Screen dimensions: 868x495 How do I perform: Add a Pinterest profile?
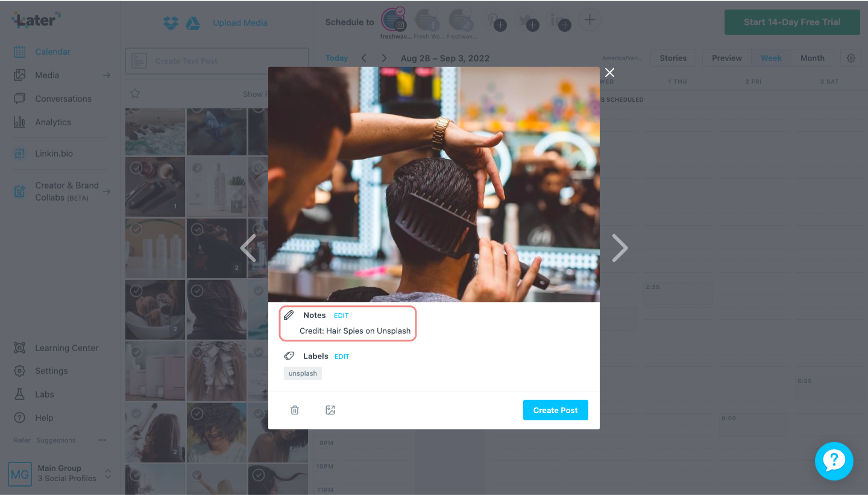pyautogui.click(x=495, y=22)
